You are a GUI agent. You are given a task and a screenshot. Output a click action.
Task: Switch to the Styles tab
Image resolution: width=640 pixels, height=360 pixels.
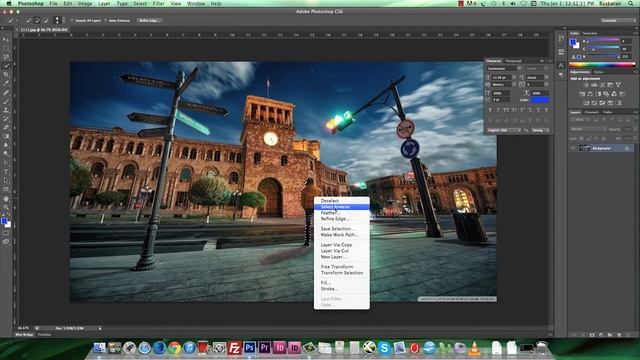598,72
